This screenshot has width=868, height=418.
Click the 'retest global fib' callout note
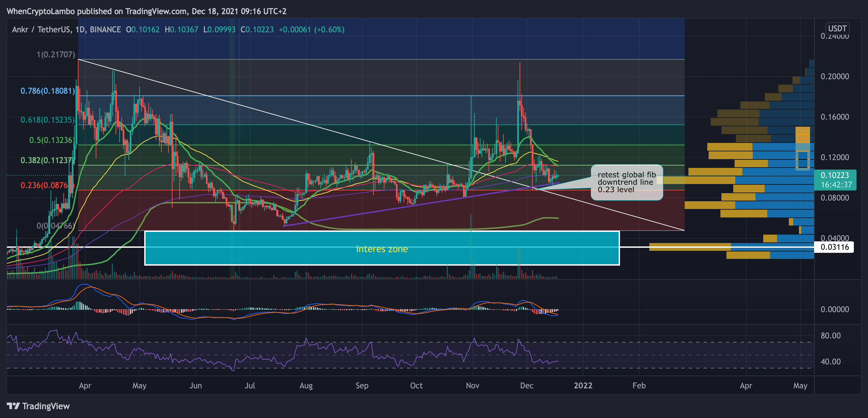627,182
